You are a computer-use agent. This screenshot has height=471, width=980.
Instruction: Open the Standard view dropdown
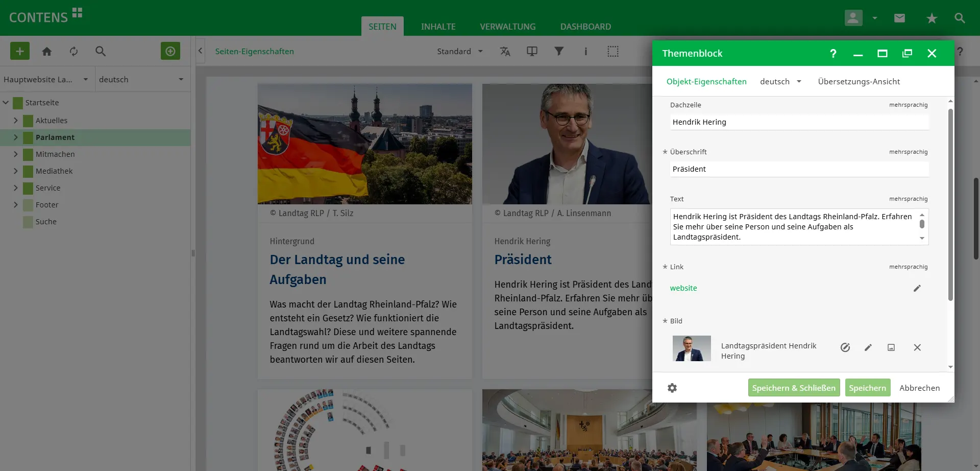click(459, 51)
